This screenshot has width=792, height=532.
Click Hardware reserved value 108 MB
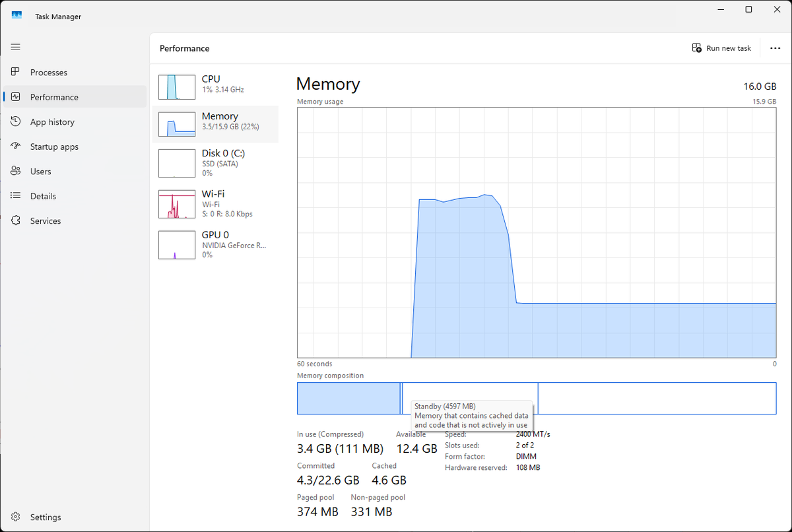pyautogui.click(x=527, y=467)
